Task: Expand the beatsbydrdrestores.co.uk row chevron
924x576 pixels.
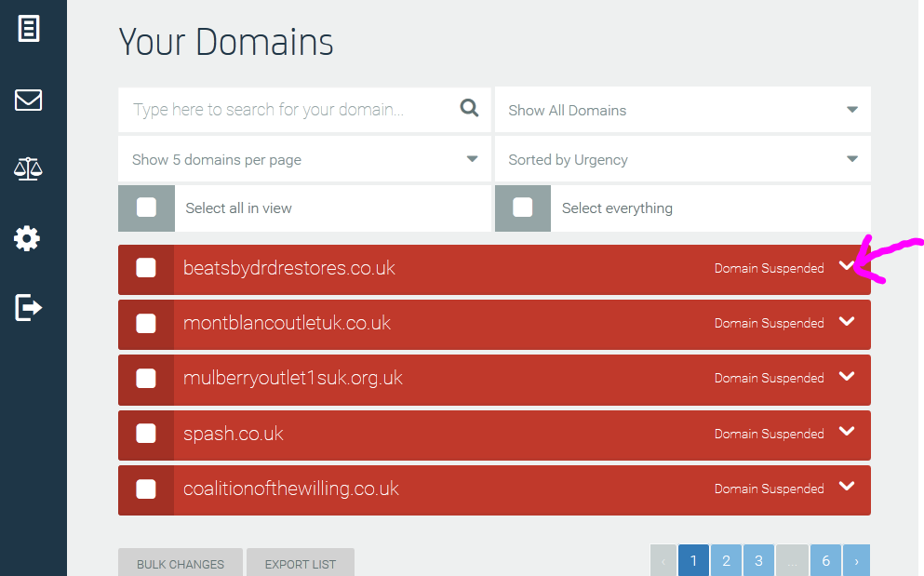Action: pyautogui.click(x=847, y=266)
